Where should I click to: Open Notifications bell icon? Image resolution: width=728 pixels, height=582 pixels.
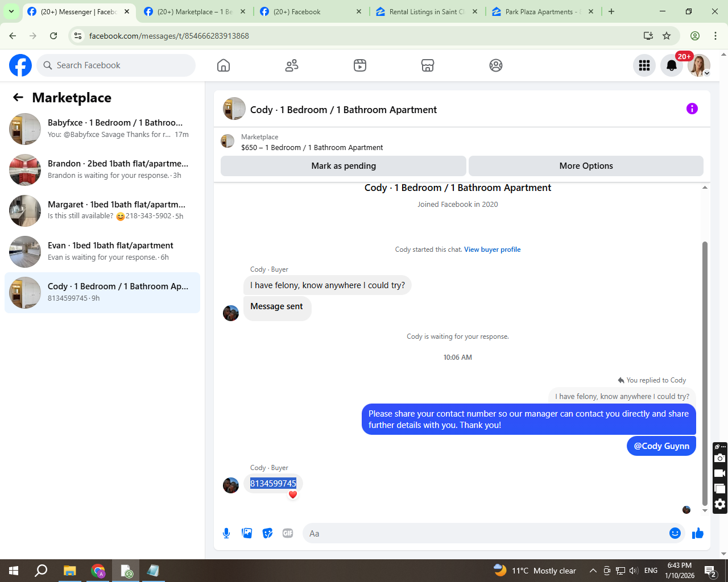672,65
